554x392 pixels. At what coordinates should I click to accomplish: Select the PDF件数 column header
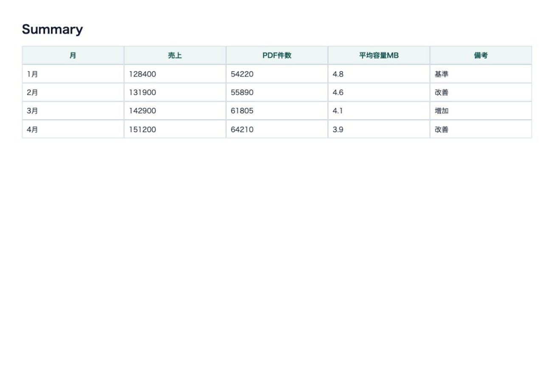click(277, 55)
